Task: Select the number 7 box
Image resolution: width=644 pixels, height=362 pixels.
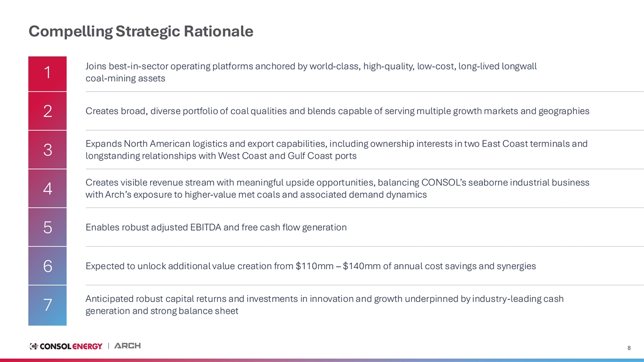Action: 47,305
